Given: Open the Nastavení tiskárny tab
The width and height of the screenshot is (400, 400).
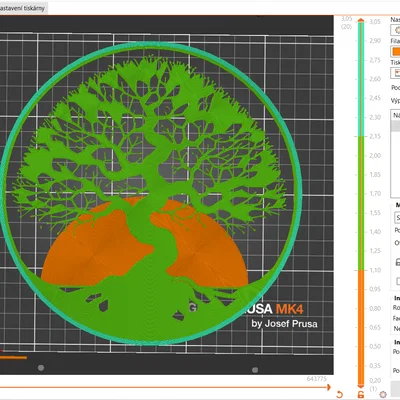Looking at the screenshot, I should [x=23, y=8].
